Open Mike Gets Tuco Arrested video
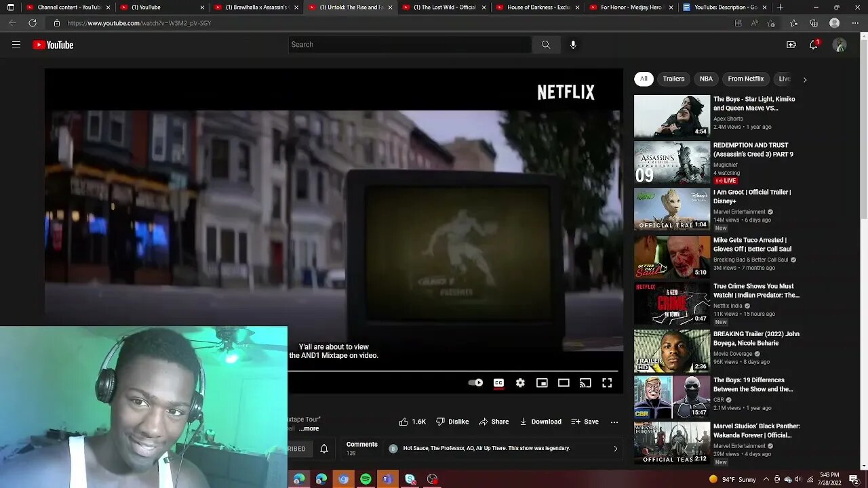Image resolution: width=868 pixels, height=488 pixels. [x=672, y=256]
